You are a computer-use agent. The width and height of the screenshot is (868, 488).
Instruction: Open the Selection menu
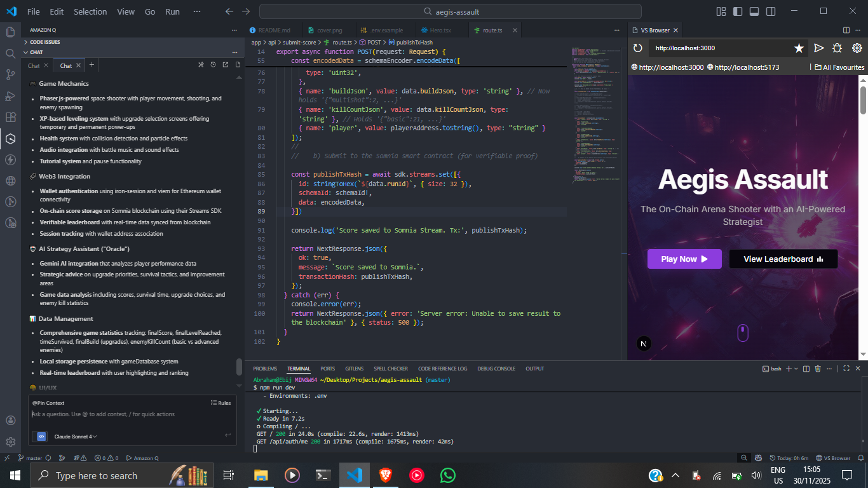point(90,11)
